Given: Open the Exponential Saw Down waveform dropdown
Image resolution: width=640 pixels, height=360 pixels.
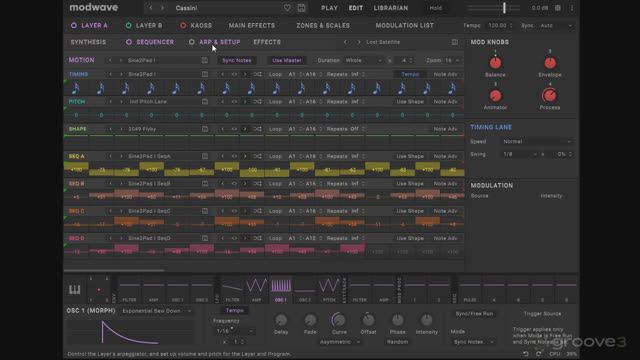Looking at the screenshot, I should point(157,311).
